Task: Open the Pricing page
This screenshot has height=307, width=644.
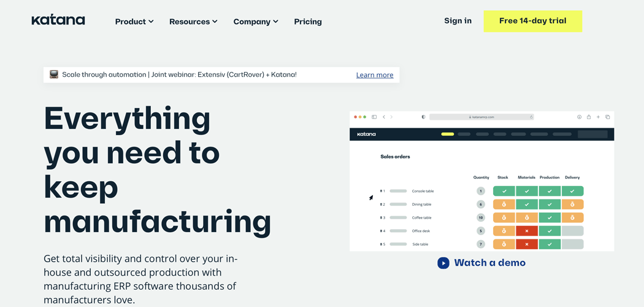Action: click(308, 21)
